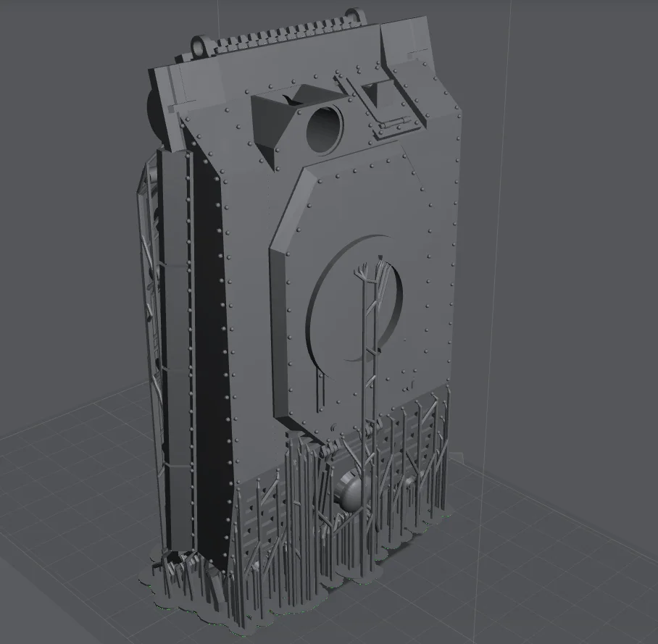Select the ball-shaped part among the supports

[x=352, y=490]
